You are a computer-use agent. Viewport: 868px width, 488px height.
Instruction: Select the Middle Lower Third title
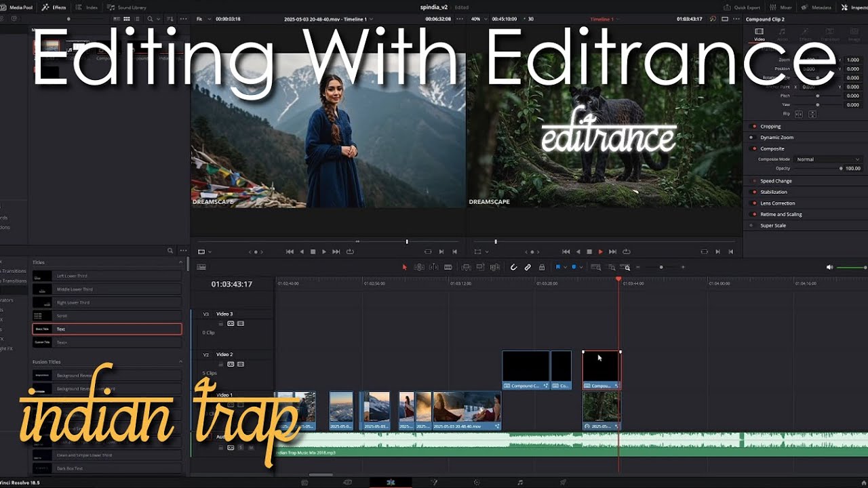107,289
